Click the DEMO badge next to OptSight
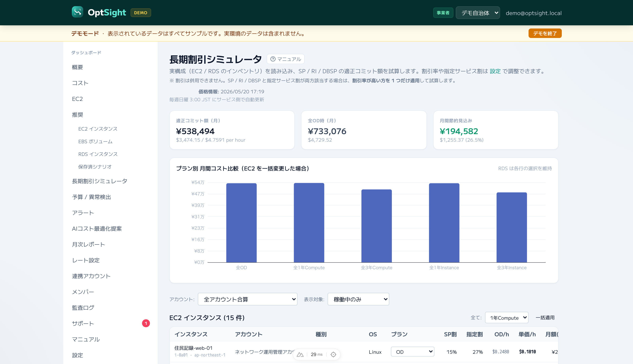 coord(140,12)
